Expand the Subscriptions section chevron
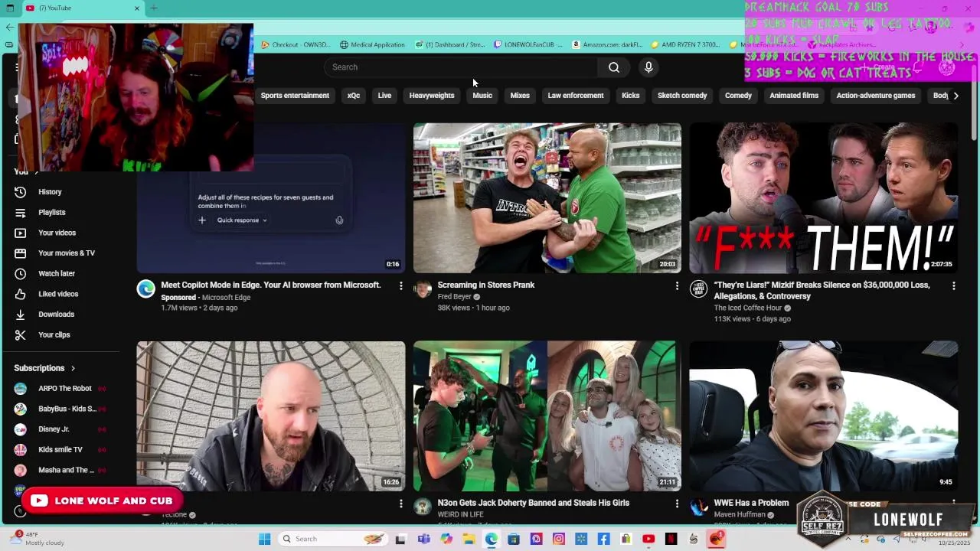 point(73,368)
